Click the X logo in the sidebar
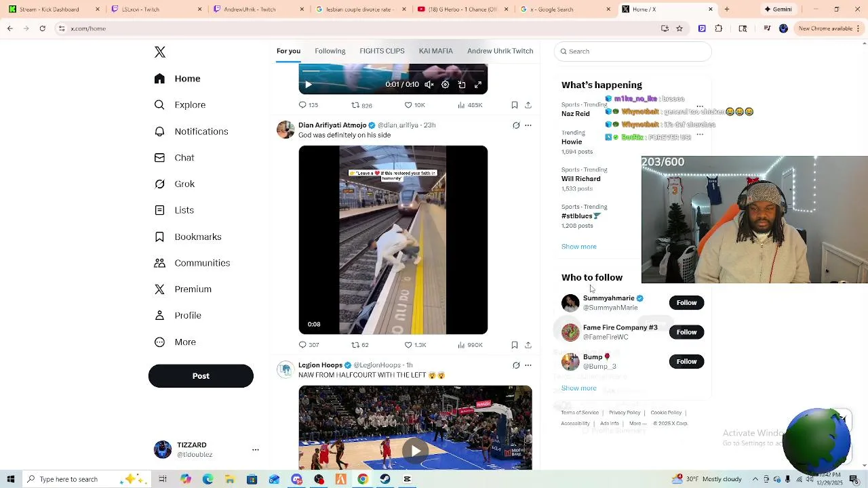This screenshot has height=488, width=868. pos(160,52)
